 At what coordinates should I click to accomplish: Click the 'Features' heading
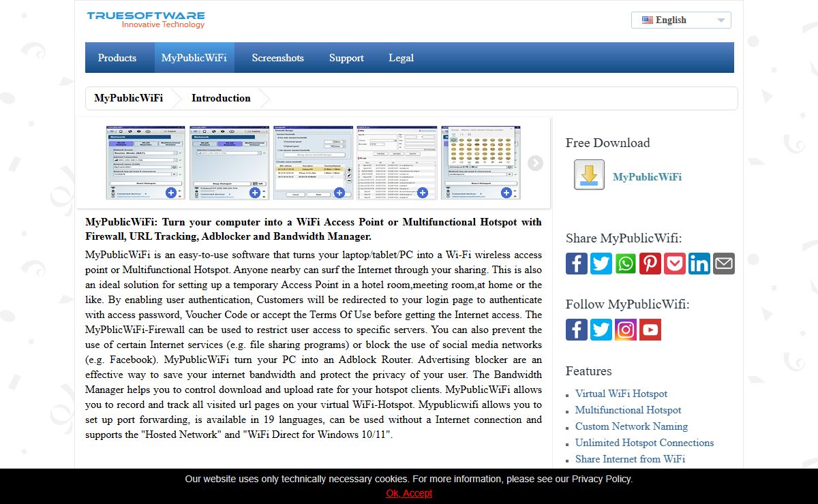tap(588, 371)
